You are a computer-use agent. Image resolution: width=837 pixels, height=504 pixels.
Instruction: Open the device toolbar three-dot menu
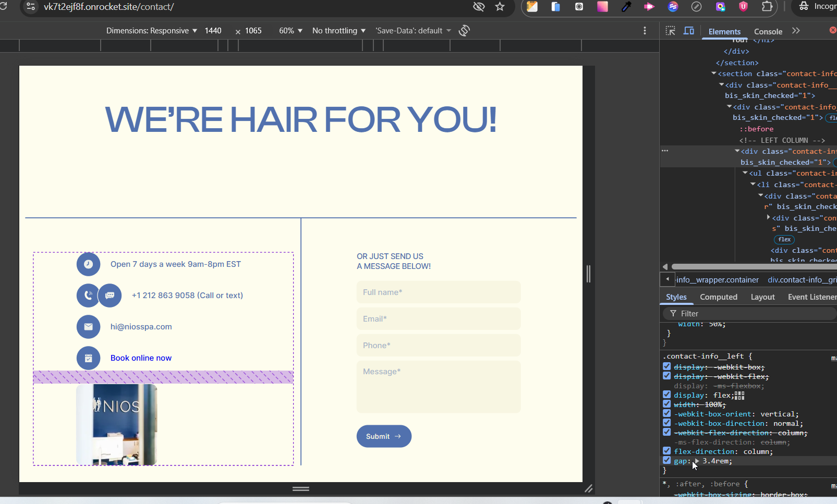pyautogui.click(x=645, y=31)
